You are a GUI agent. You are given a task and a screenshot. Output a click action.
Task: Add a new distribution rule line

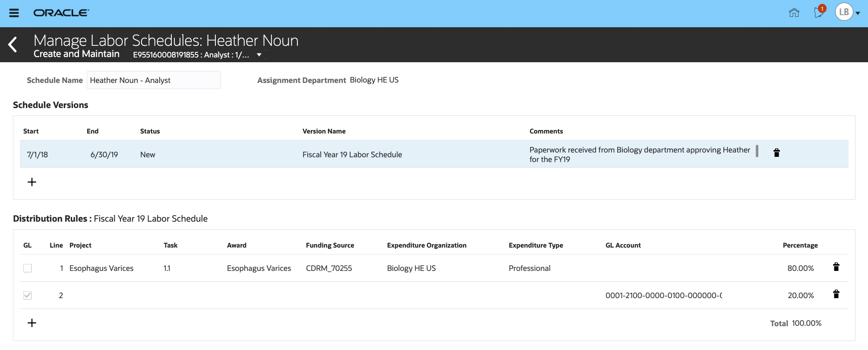(32, 323)
